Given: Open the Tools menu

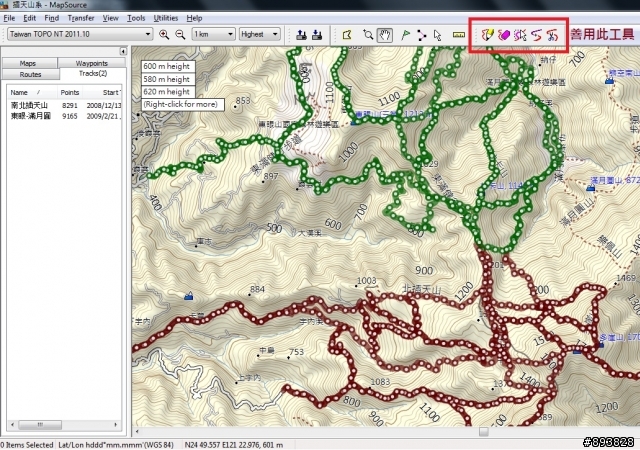Looking at the screenshot, I should point(136,18).
